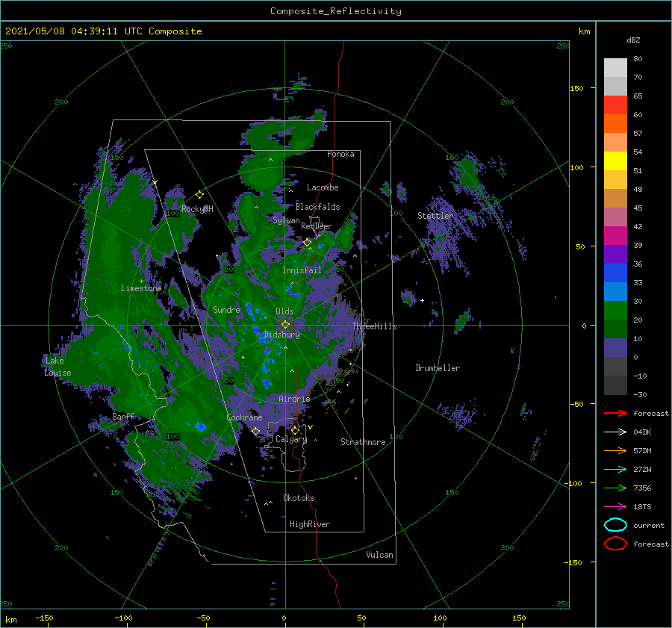The image size is (672, 628).
Task: Select the blue 36 dBZ color swatch
Action: [615, 273]
